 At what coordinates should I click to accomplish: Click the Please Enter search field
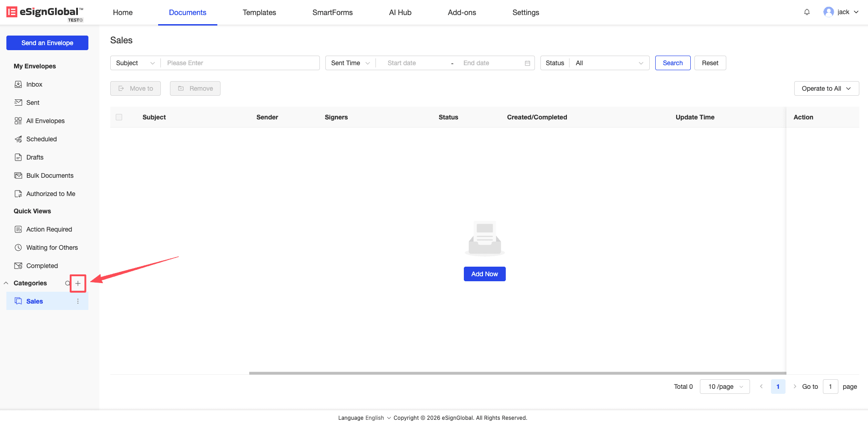(240, 63)
